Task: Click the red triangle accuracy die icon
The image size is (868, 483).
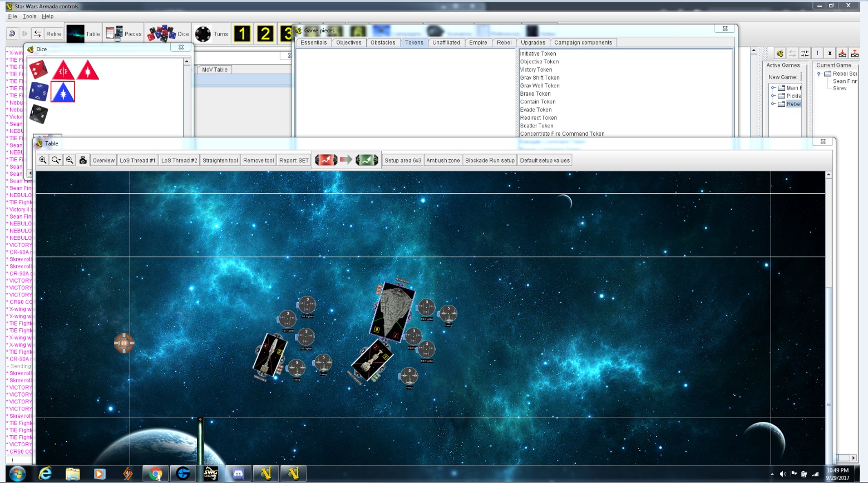Action: click(x=63, y=70)
